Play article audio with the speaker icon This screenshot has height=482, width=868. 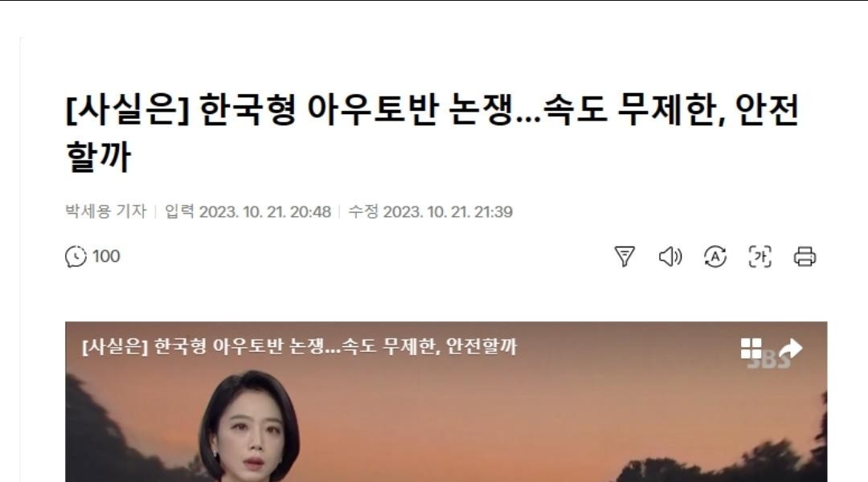click(x=669, y=257)
